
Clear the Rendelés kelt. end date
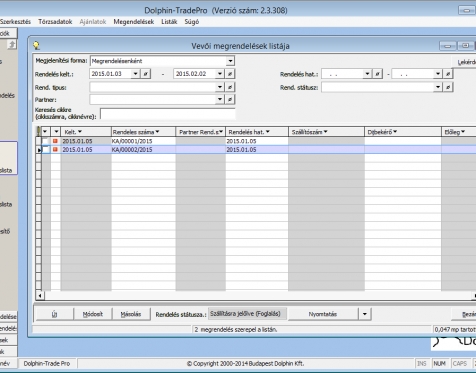pos(230,74)
